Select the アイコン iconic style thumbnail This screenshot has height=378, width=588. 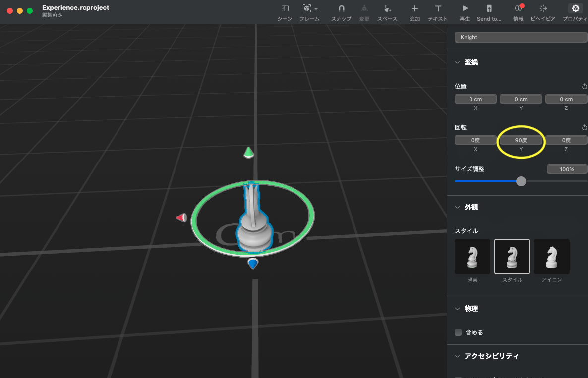[552, 257]
